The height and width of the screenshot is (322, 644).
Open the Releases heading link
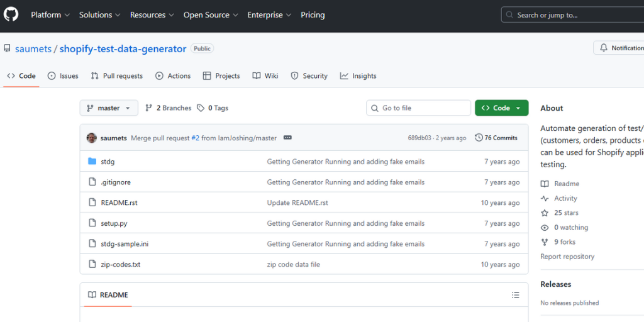pyautogui.click(x=556, y=284)
